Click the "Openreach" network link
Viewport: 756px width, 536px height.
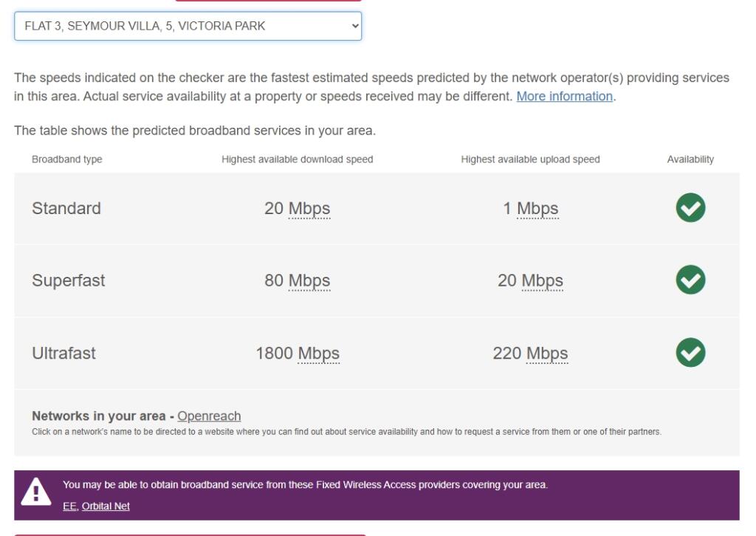coord(210,416)
